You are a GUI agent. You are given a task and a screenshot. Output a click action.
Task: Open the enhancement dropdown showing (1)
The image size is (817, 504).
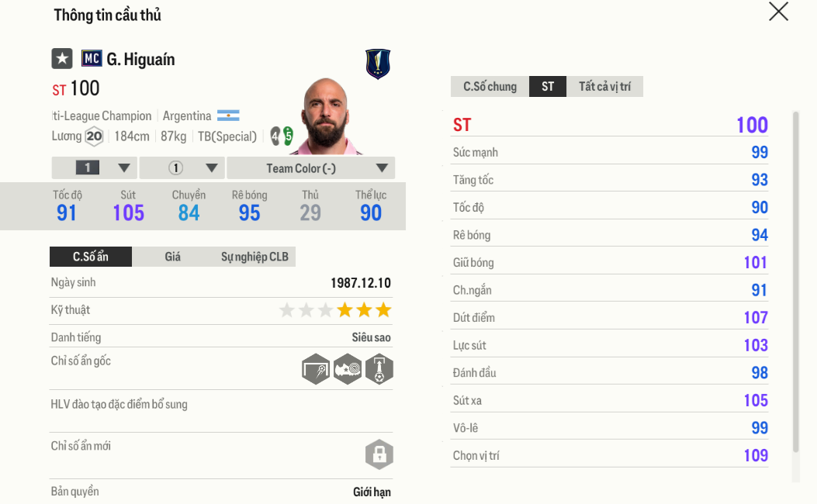[180, 167]
